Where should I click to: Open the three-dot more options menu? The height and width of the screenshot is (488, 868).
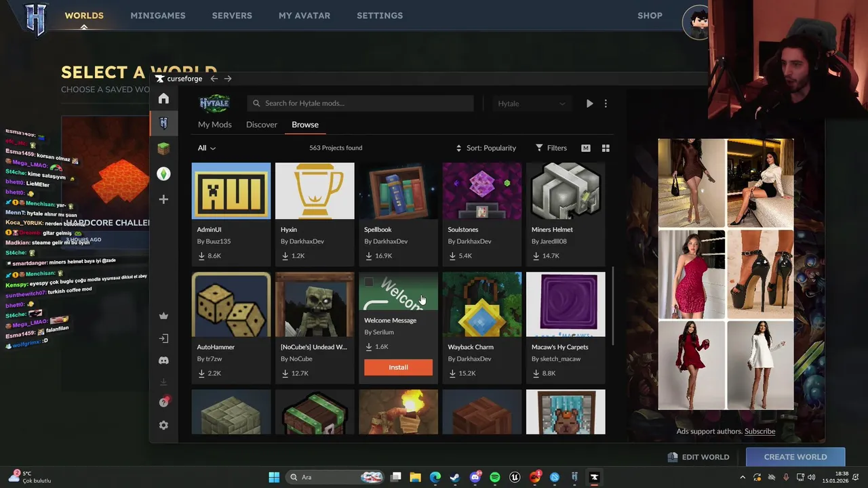click(x=606, y=104)
